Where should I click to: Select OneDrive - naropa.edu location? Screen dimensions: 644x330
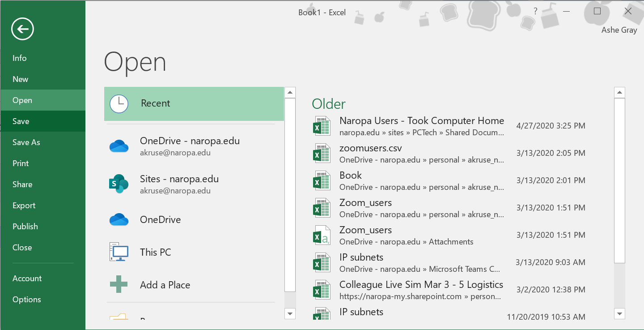click(x=194, y=146)
